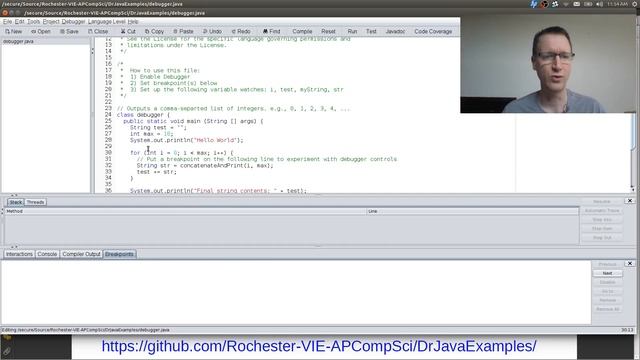This screenshot has width=640, height=360.
Task: Click the Code Coverage toolbar button
Action: [x=433, y=31]
